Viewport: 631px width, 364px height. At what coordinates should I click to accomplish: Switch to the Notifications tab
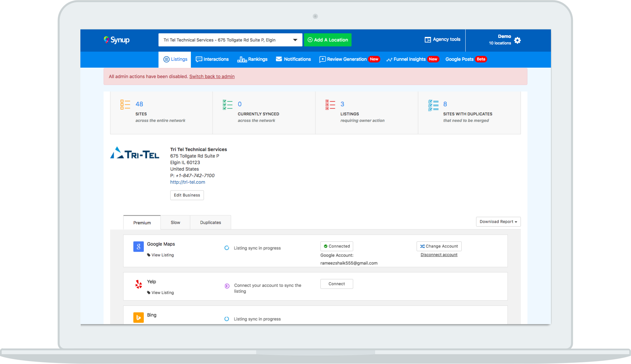293,59
